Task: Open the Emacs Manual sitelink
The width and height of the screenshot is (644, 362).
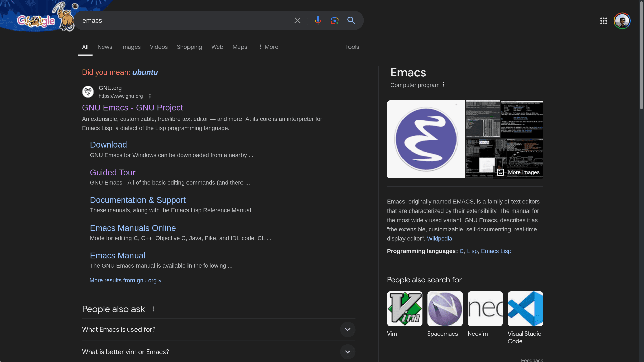Action: (x=117, y=256)
